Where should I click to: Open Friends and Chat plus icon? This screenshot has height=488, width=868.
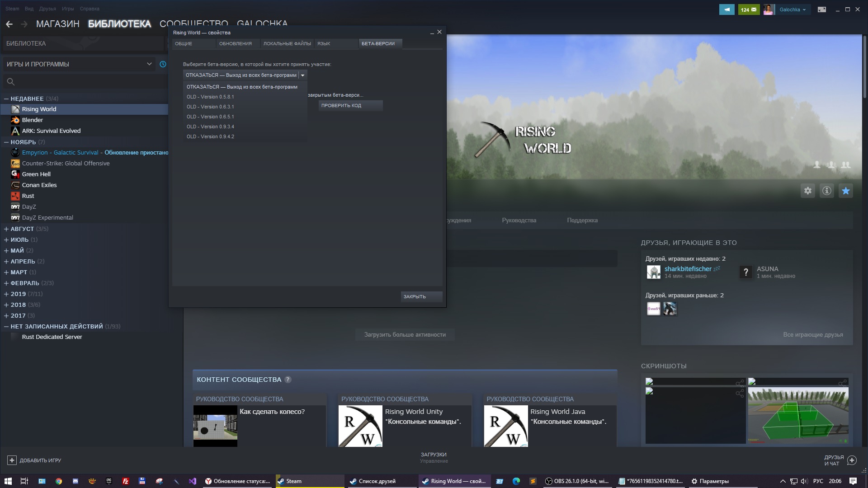click(852, 460)
